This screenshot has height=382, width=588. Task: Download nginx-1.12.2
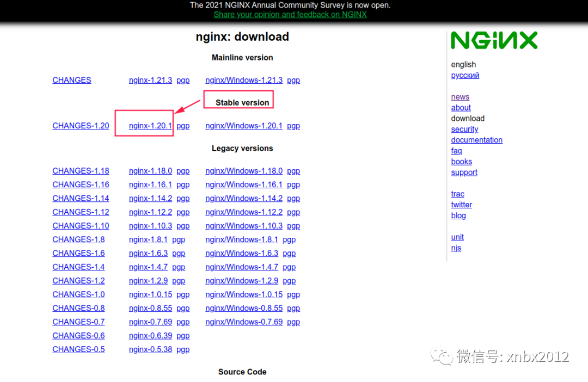pos(150,212)
